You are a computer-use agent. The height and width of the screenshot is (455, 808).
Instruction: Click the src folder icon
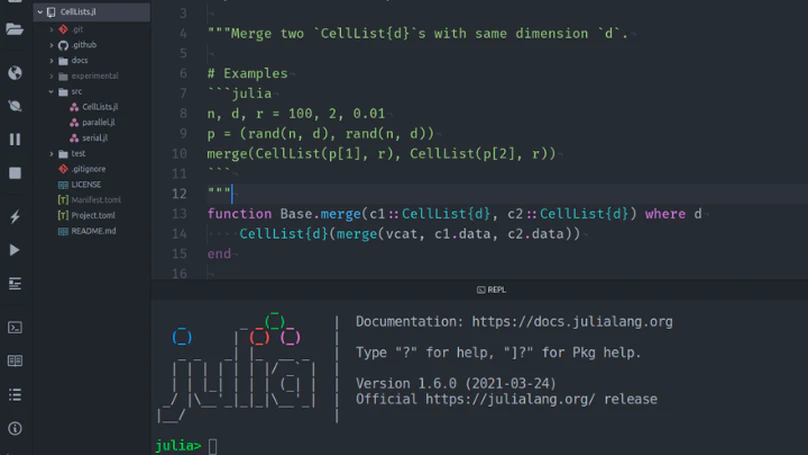[x=63, y=92]
